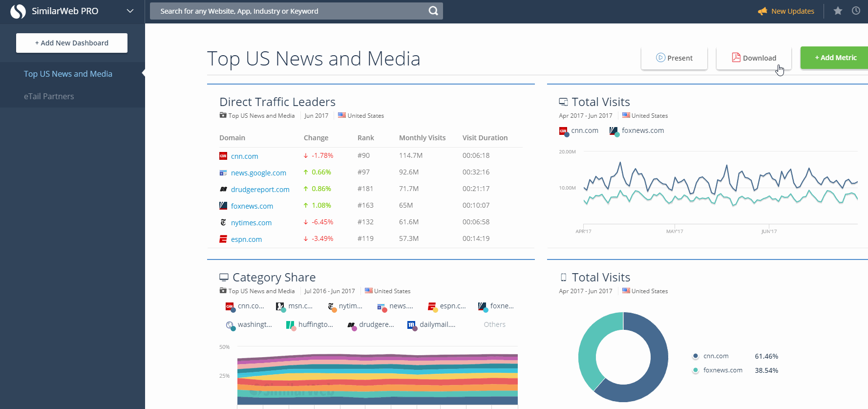Toggle washingt... in Category Share legend

[x=249, y=325]
